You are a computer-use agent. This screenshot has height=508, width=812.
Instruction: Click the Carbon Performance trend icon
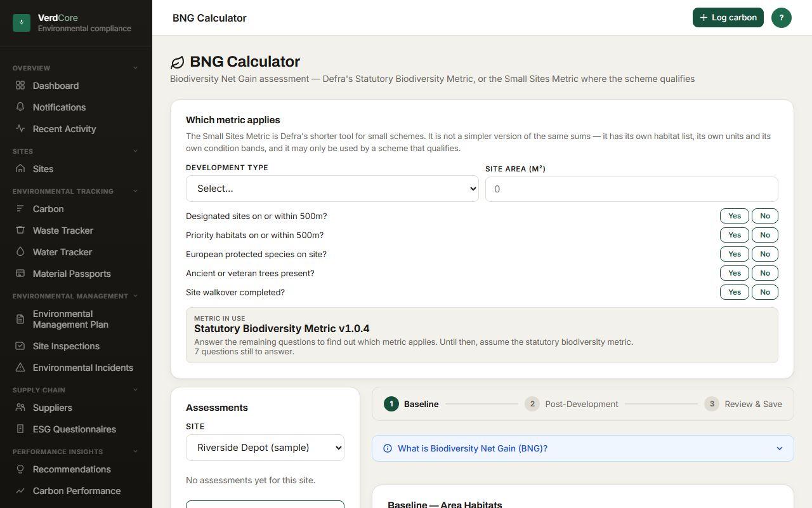pos(20,491)
